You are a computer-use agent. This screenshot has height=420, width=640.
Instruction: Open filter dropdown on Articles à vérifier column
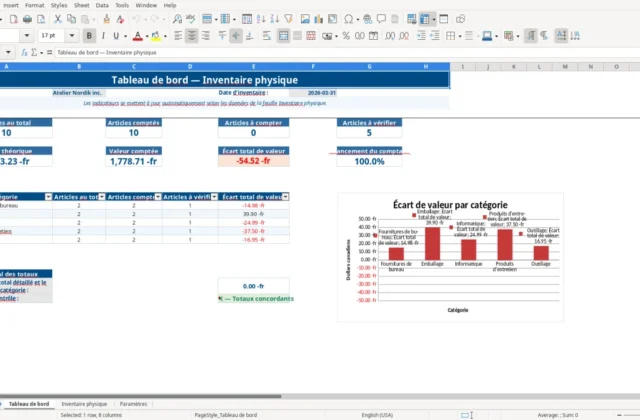coord(214,197)
